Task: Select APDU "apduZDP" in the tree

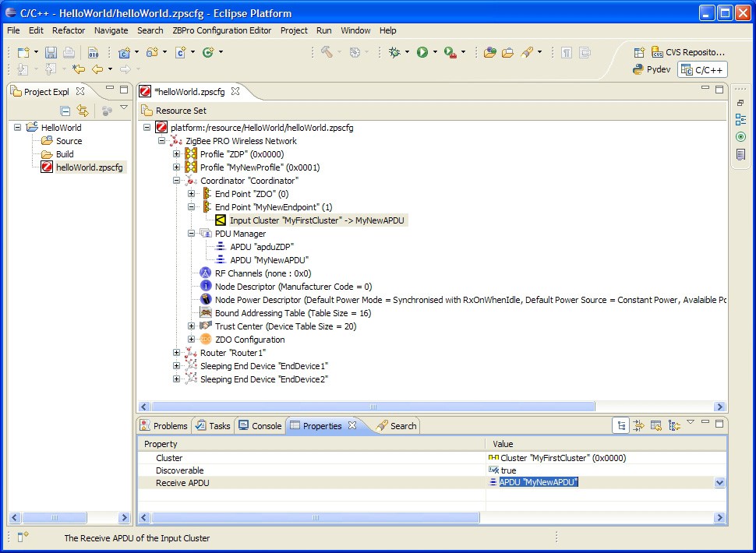Action: point(261,247)
